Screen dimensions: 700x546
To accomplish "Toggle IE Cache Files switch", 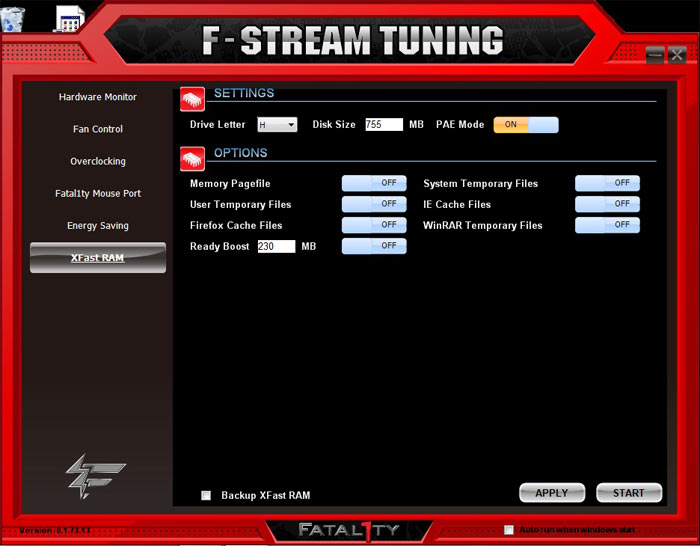I will coord(607,204).
